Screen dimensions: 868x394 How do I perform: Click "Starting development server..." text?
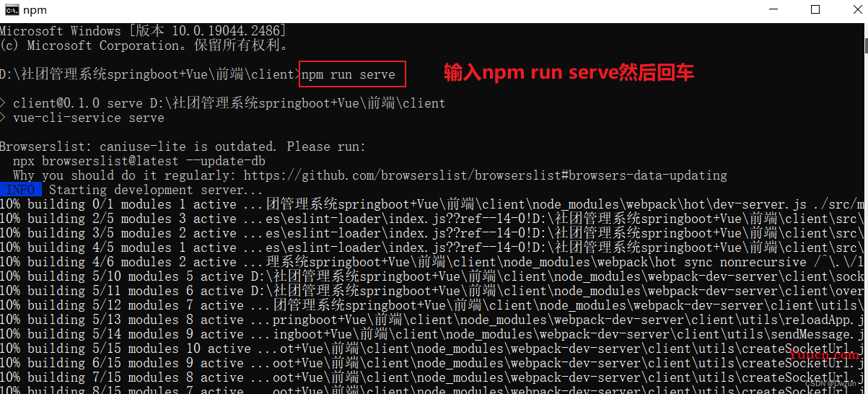pos(156,190)
